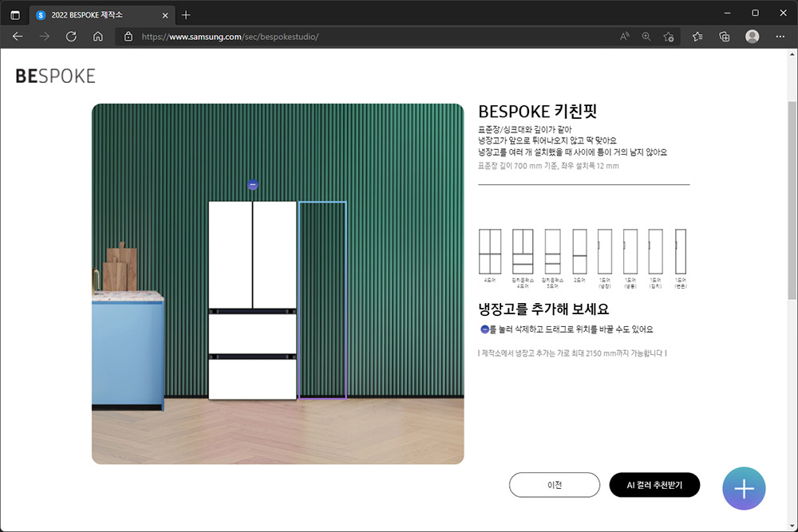Close the 2022 BESPOKE 제작소 tab
Viewport: 798px width, 532px height.
point(165,15)
